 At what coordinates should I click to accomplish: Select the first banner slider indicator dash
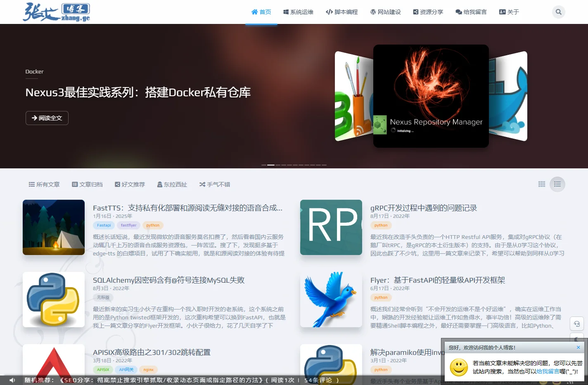click(x=263, y=165)
